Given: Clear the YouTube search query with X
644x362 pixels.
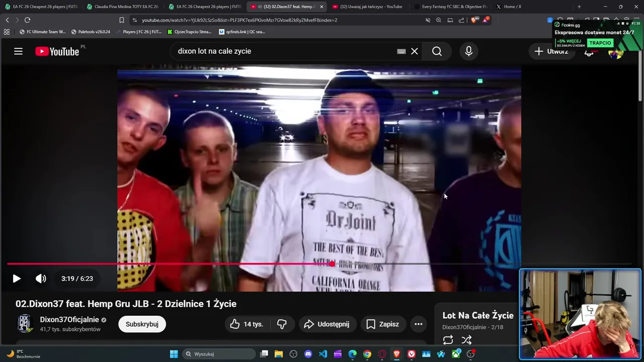Looking at the screenshot, I should tap(415, 51).
